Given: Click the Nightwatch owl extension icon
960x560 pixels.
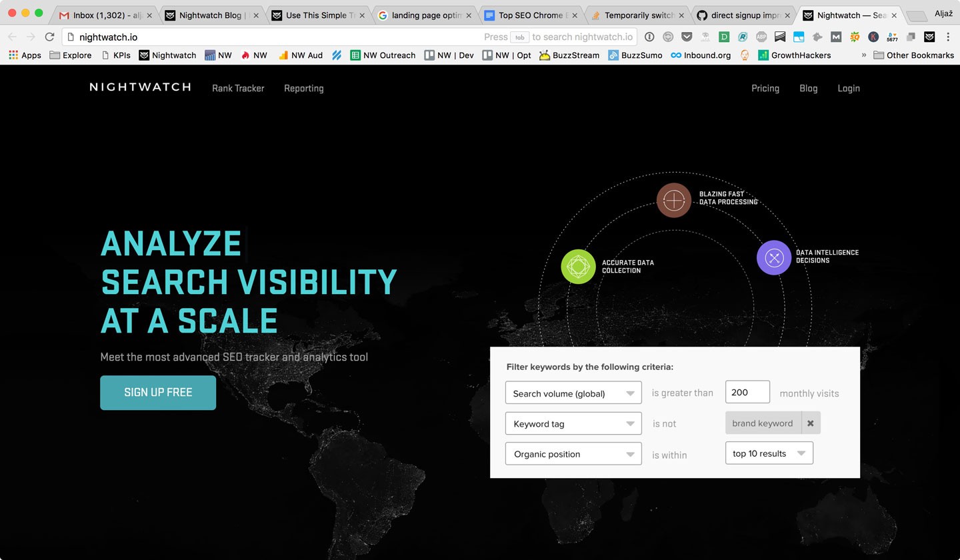Looking at the screenshot, I should pyautogui.click(x=929, y=37).
